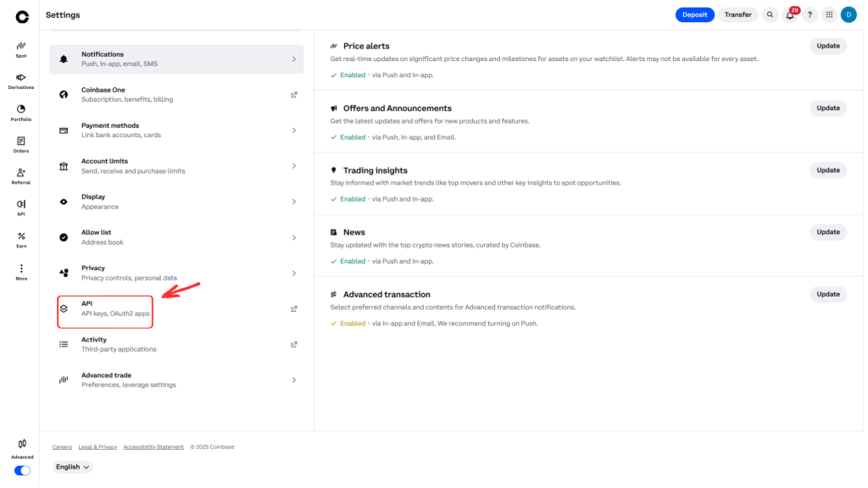The width and height of the screenshot is (868, 488).
Task: Click the Coinbase logo in the sidebar
Action: (22, 17)
